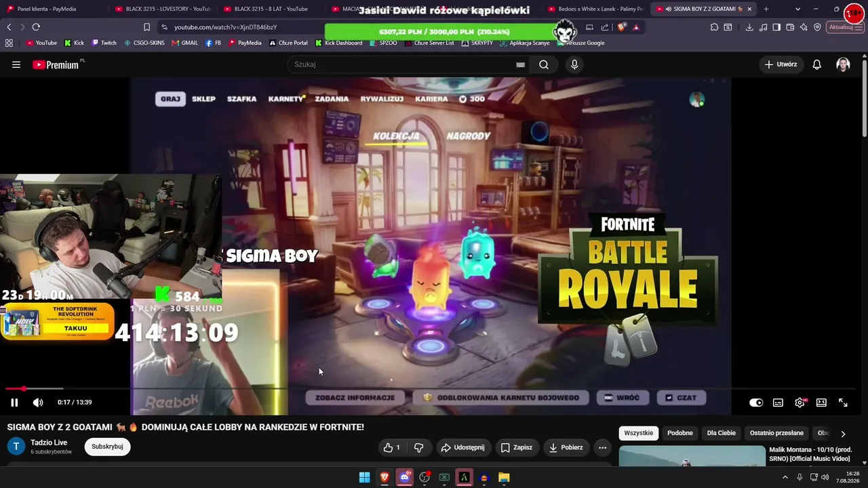868x488 pixels.
Task: Click the Zapisz save button
Action: [x=517, y=447]
